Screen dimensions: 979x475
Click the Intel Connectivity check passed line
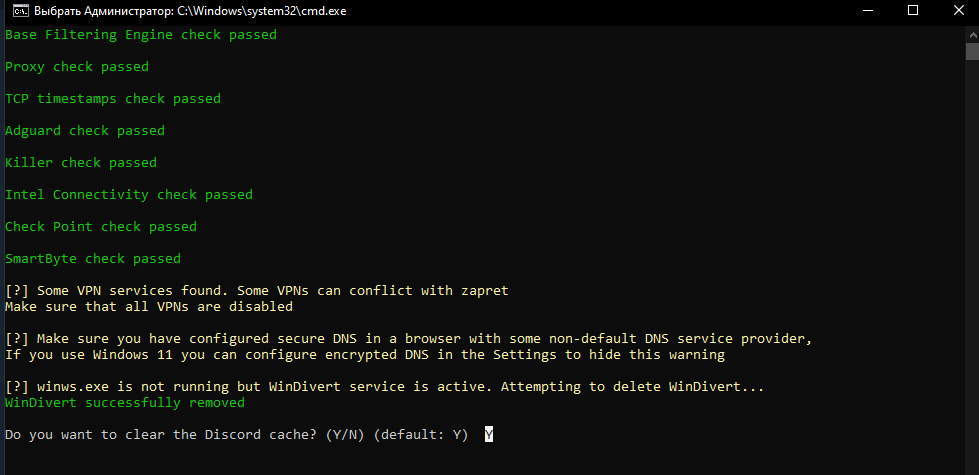[x=129, y=195]
